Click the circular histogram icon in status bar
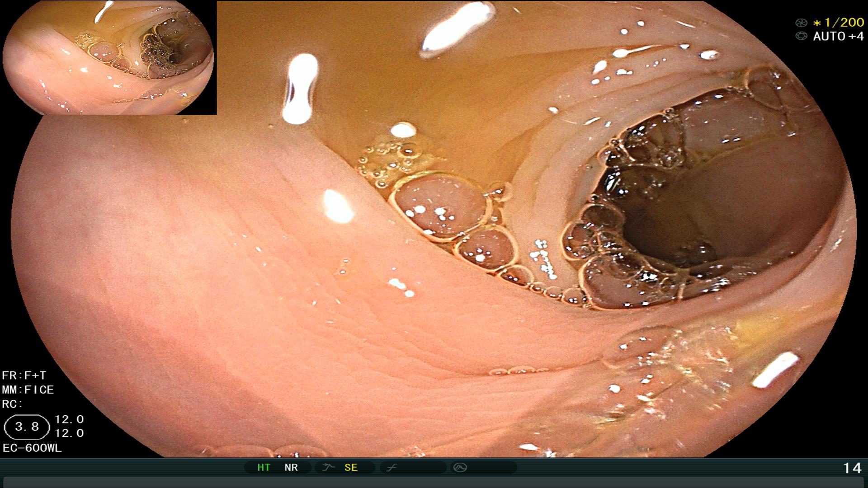 point(460,467)
